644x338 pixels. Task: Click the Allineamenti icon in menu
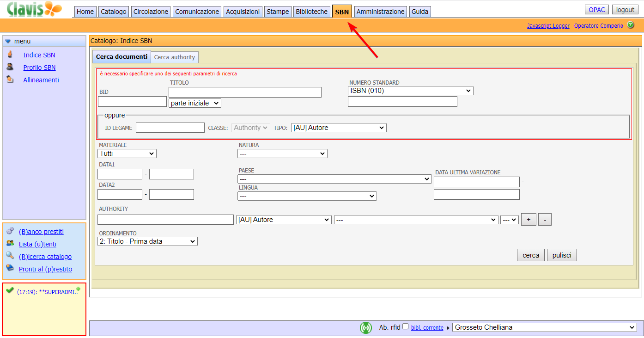click(10, 80)
